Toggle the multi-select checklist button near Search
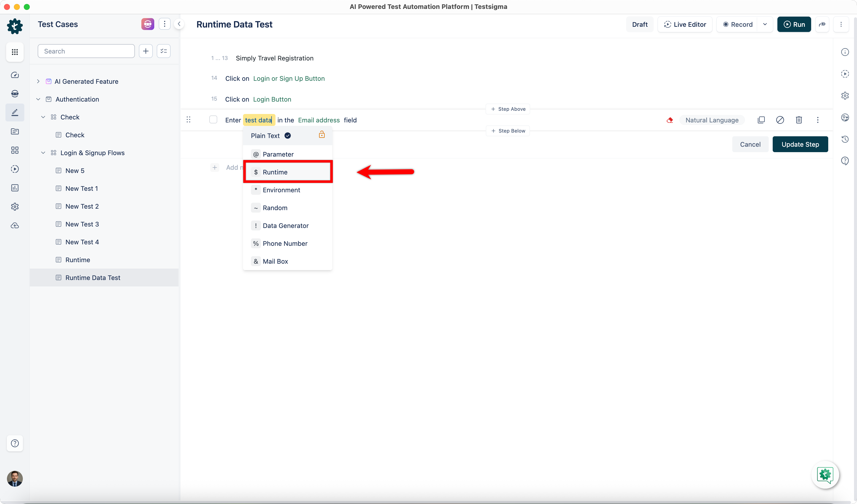The height and width of the screenshot is (504, 857). pyautogui.click(x=164, y=51)
